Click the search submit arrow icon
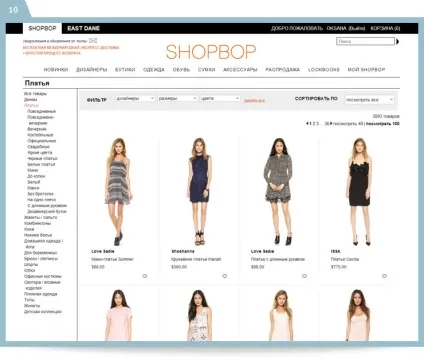 [x=397, y=42]
